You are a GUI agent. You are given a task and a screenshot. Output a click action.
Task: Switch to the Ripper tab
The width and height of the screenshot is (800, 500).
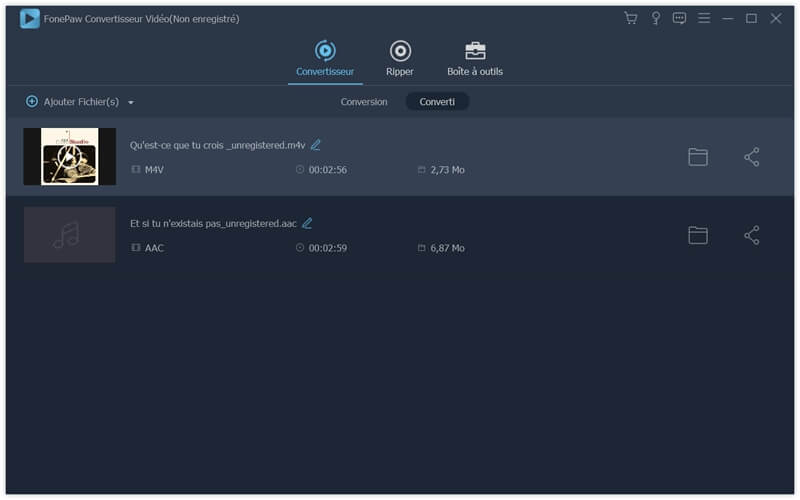[400, 58]
